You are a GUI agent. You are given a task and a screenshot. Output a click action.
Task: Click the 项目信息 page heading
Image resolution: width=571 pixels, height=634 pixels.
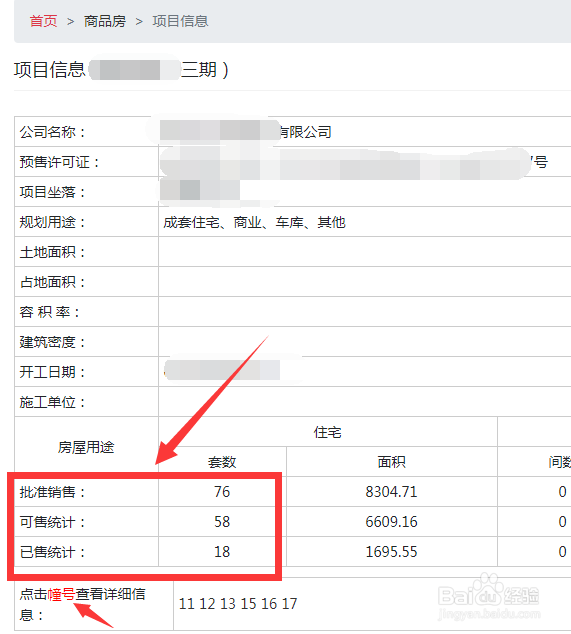pos(50,70)
